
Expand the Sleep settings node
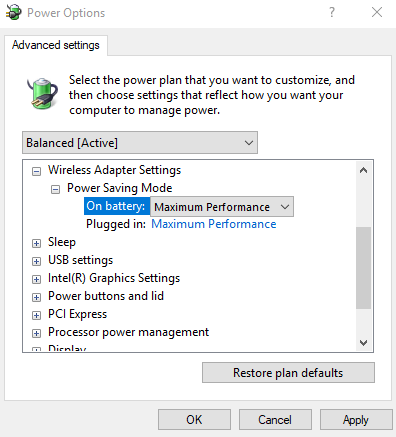[36, 243]
